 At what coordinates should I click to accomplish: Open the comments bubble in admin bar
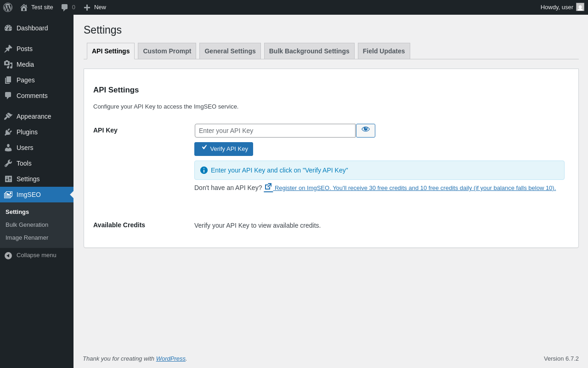[64, 7]
